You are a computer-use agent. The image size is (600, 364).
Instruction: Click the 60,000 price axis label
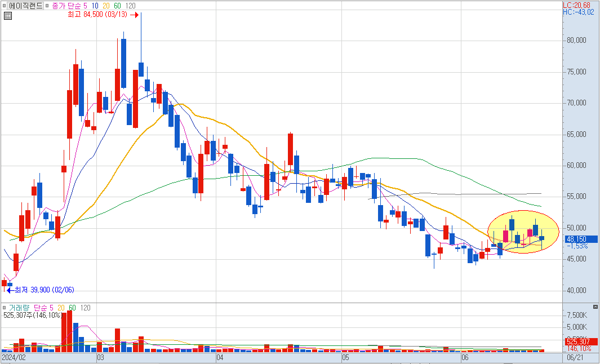coord(576,165)
